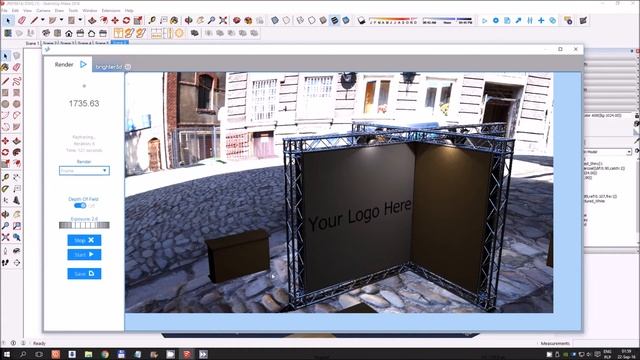Click the blue play render icon in top toolbar
Screen dimensions: 640x360
[x=484, y=20]
